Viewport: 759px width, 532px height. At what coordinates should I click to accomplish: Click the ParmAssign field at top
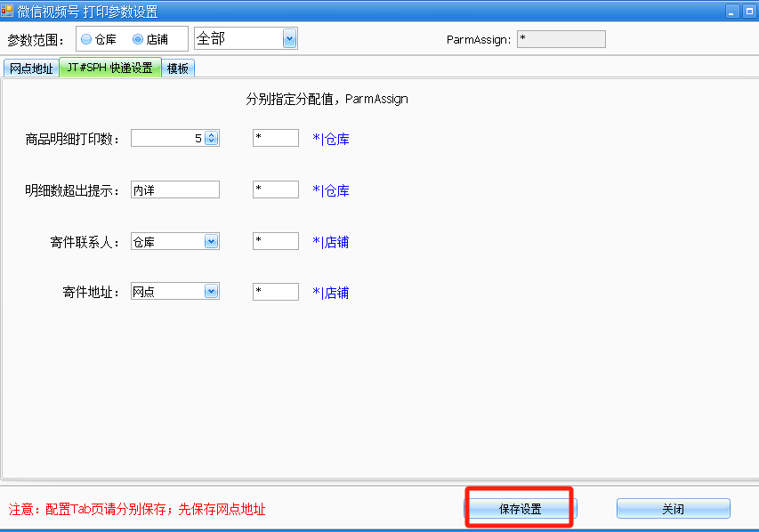point(561,39)
